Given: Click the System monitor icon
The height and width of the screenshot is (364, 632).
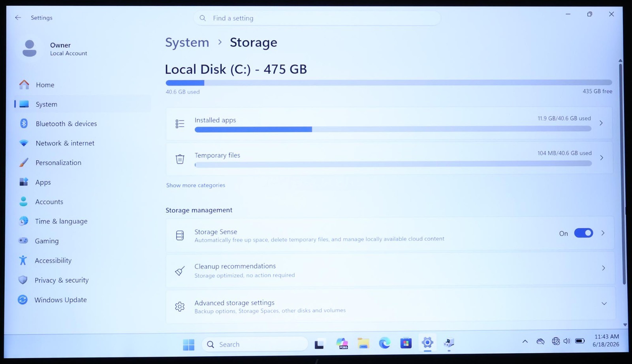Looking at the screenshot, I should [24, 104].
